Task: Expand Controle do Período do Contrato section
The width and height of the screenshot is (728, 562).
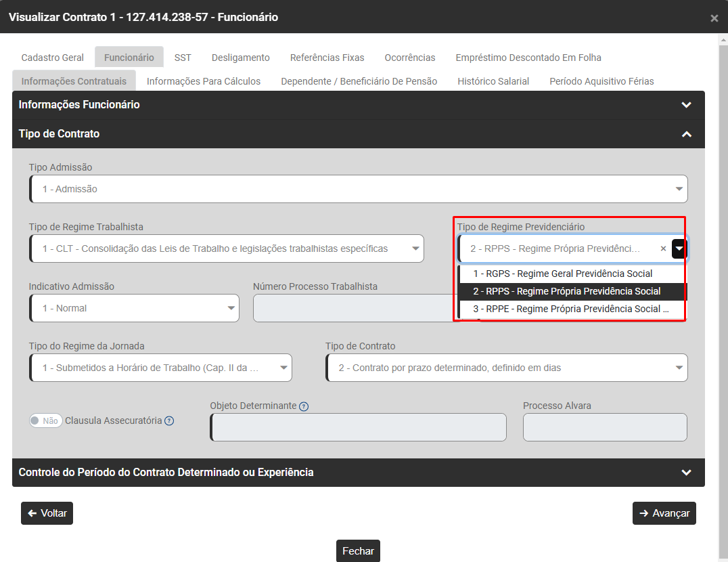Action: 686,473
